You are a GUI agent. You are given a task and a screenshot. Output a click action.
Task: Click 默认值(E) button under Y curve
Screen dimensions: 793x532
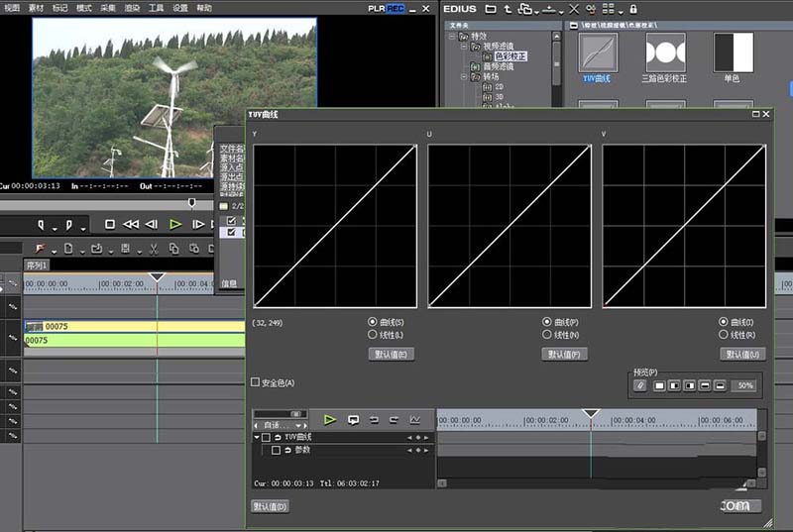click(x=391, y=354)
